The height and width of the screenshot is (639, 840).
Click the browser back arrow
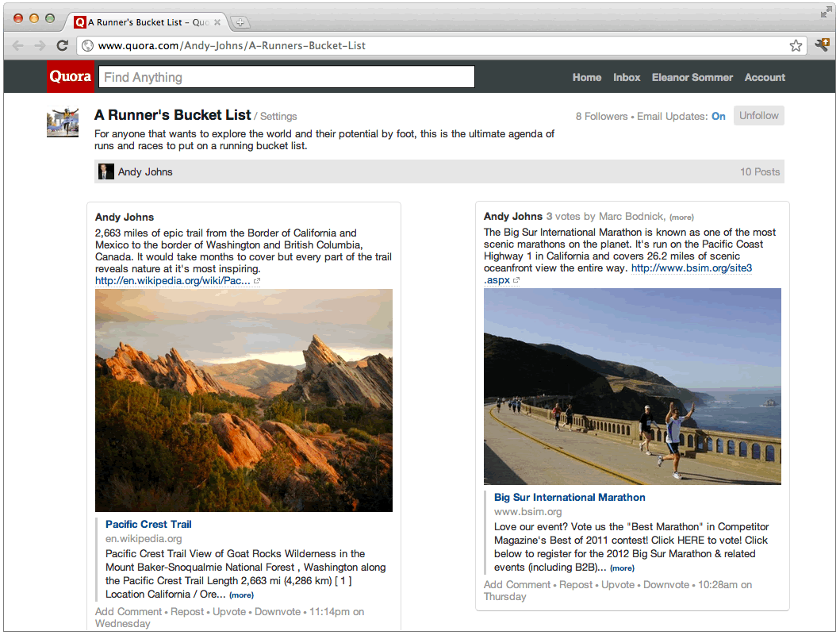[x=17, y=45]
